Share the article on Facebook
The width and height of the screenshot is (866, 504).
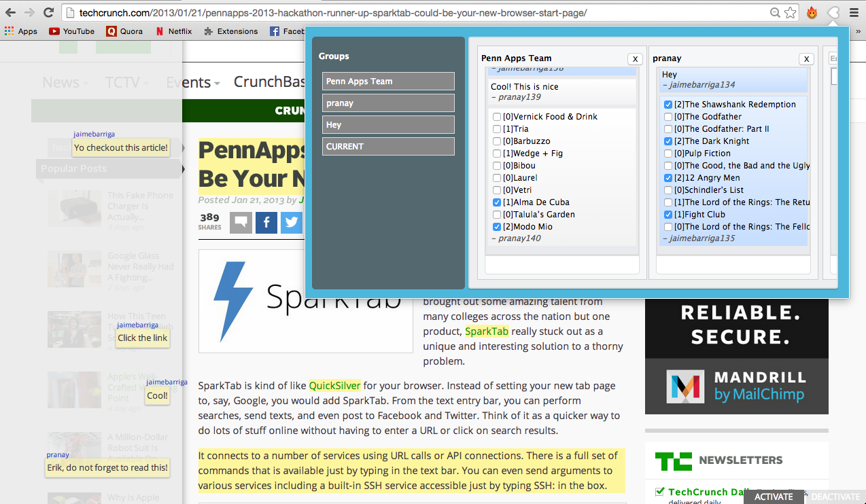click(x=266, y=223)
